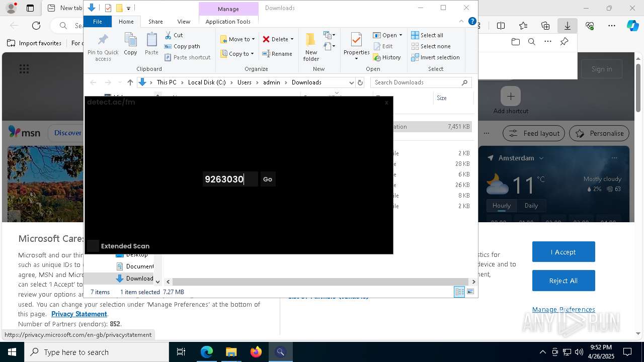Image resolution: width=644 pixels, height=362 pixels.
Task: Expand the address bar history dropdown
Action: pos(351,82)
